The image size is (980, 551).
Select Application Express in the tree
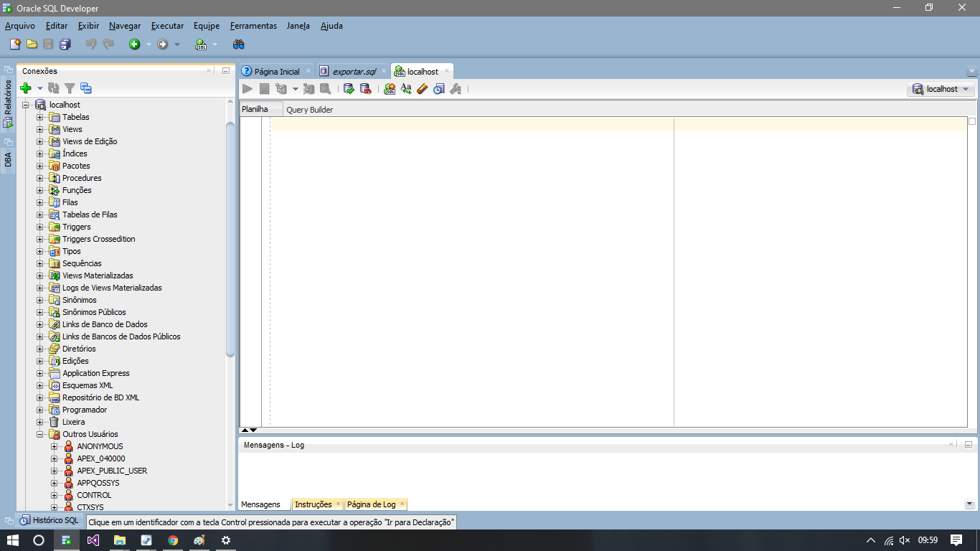96,373
